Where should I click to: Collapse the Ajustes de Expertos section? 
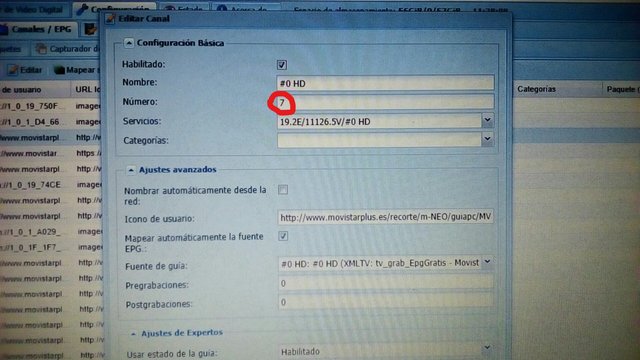point(133,333)
